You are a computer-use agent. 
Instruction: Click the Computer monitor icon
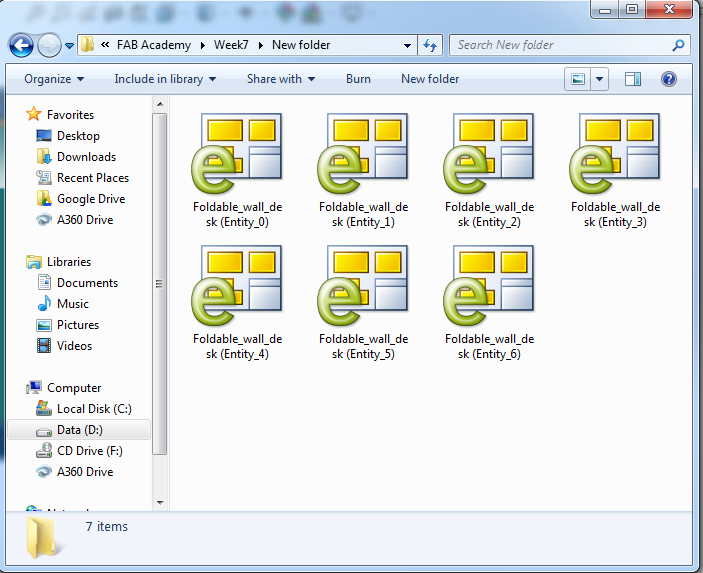coord(34,387)
